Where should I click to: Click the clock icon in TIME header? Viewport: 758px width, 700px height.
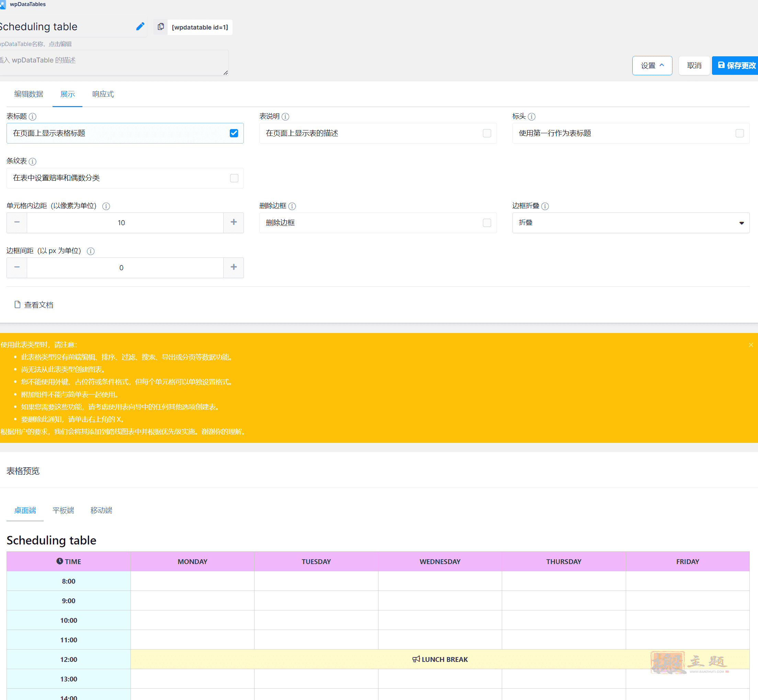click(x=59, y=561)
